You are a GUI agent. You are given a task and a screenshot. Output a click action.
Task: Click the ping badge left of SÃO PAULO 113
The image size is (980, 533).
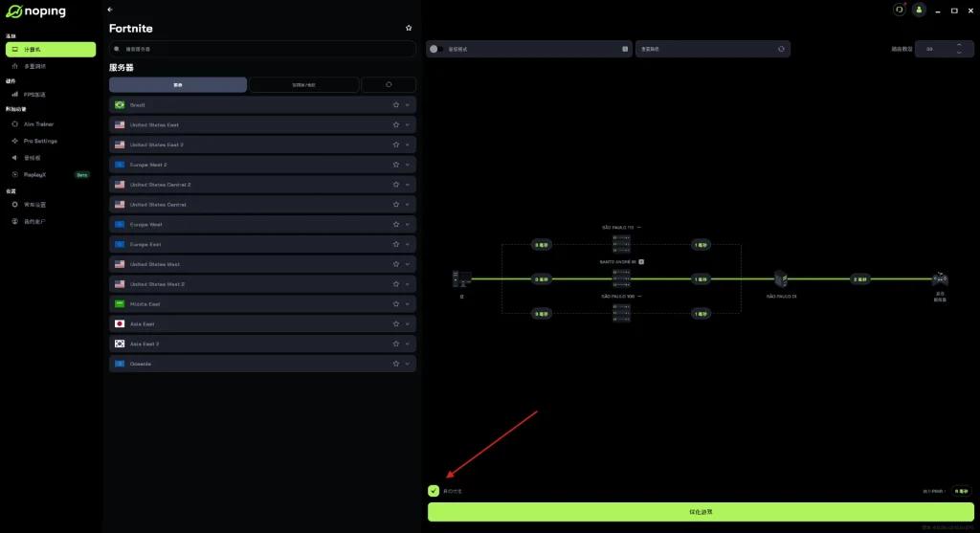click(x=542, y=245)
